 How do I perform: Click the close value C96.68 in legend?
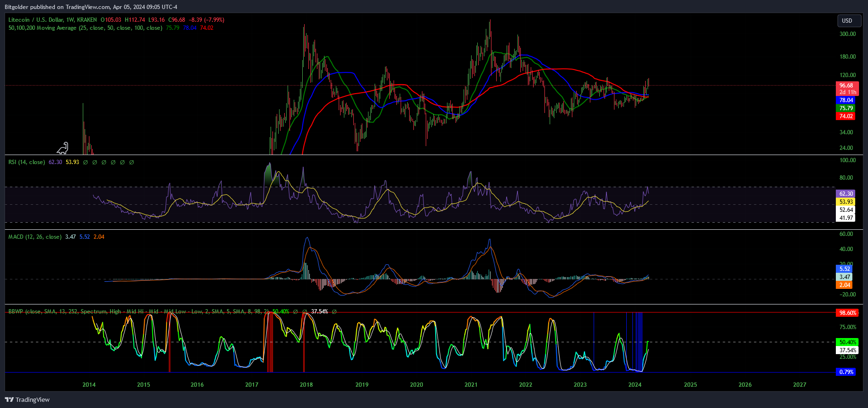tap(177, 20)
